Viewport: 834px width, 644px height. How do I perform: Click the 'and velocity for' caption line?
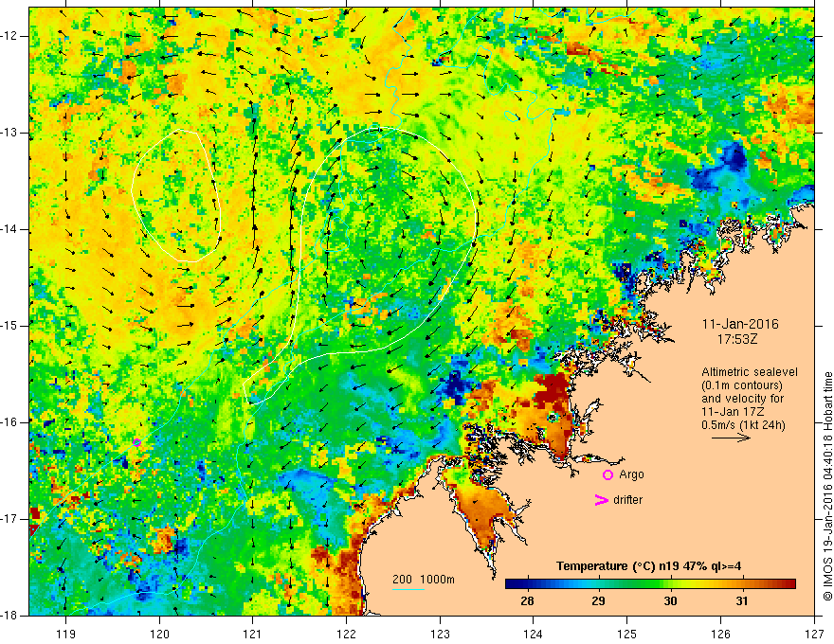click(742, 399)
